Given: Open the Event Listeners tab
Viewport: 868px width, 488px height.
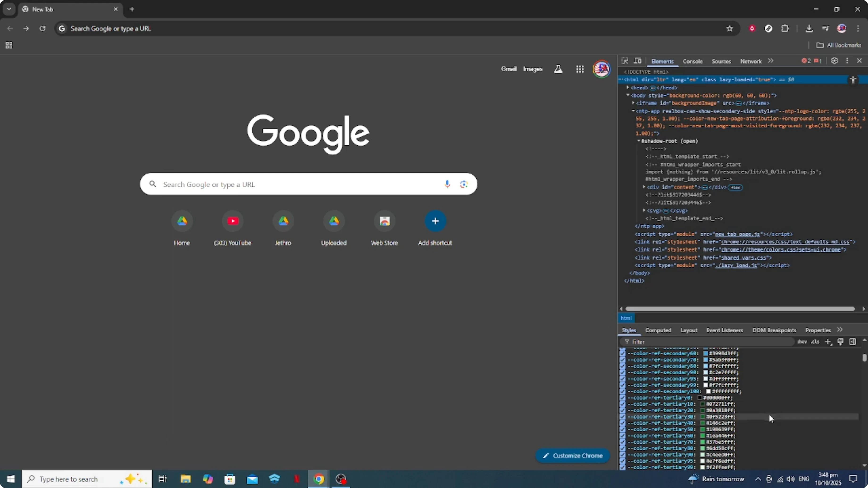Looking at the screenshot, I should click(724, 330).
